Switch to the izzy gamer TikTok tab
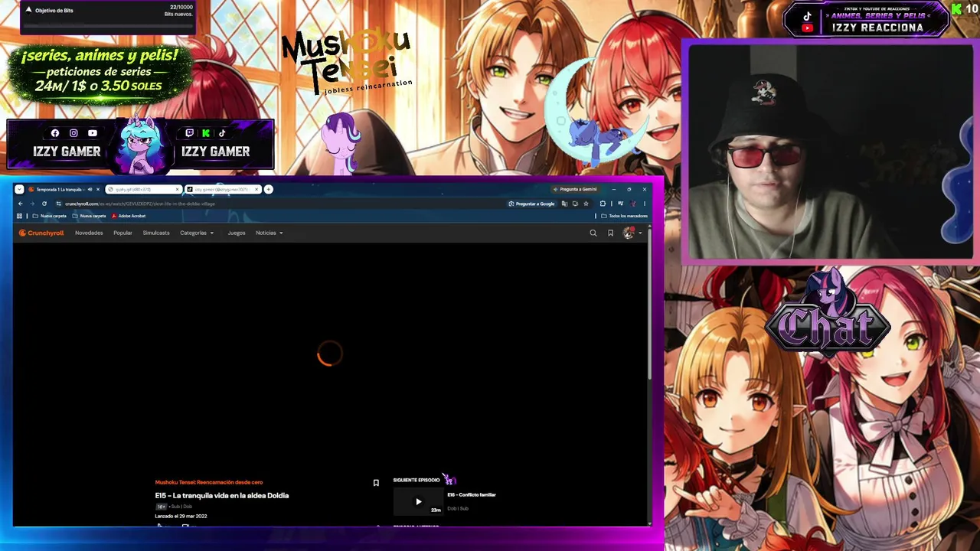 coord(223,189)
